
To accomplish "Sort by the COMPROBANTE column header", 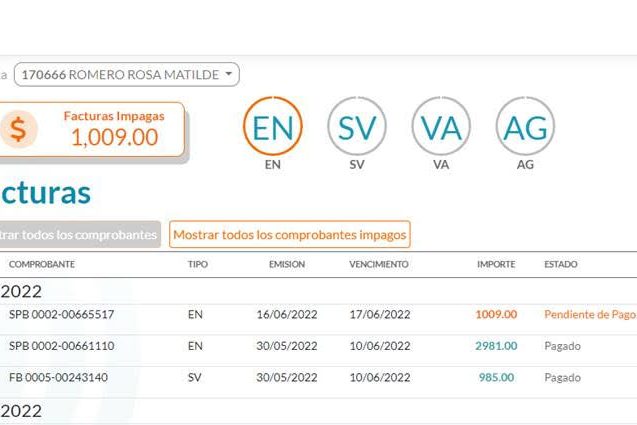I will point(42,264).
